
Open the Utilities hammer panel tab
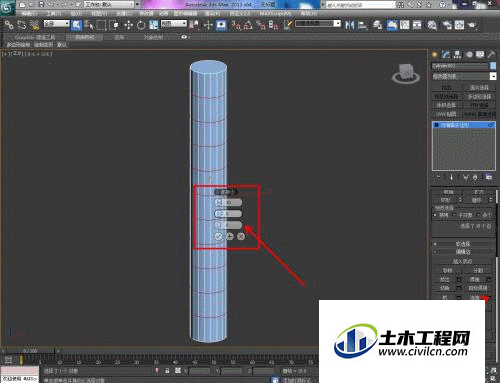click(491, 55)
